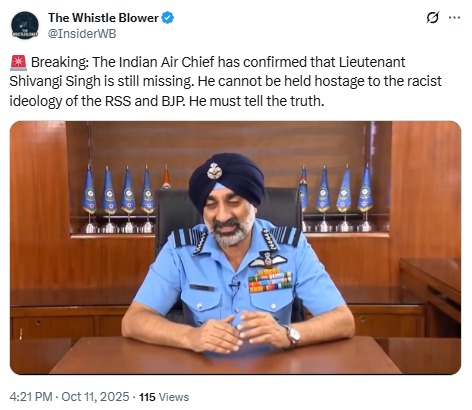The height and width of the screenshot is (410, 472).
Task: Open the three-dot more options menu
Action: point(455,18)
